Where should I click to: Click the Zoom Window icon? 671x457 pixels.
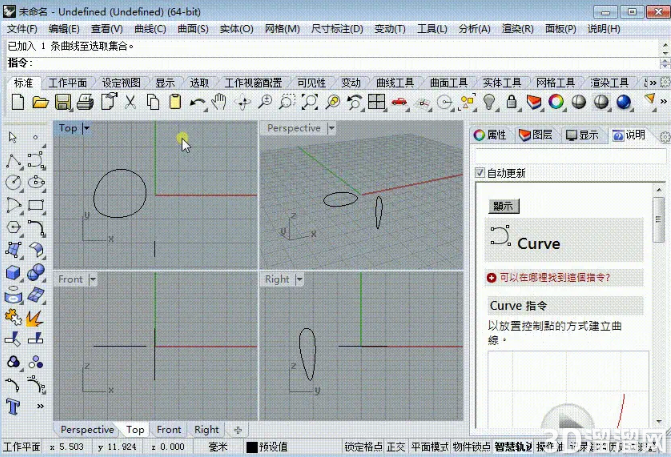(x=287, y=102)
